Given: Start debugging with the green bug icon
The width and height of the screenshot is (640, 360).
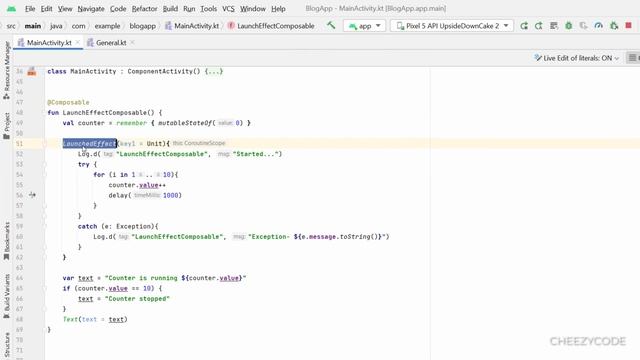Looking at the screenshot, I should tap(569, 26).
